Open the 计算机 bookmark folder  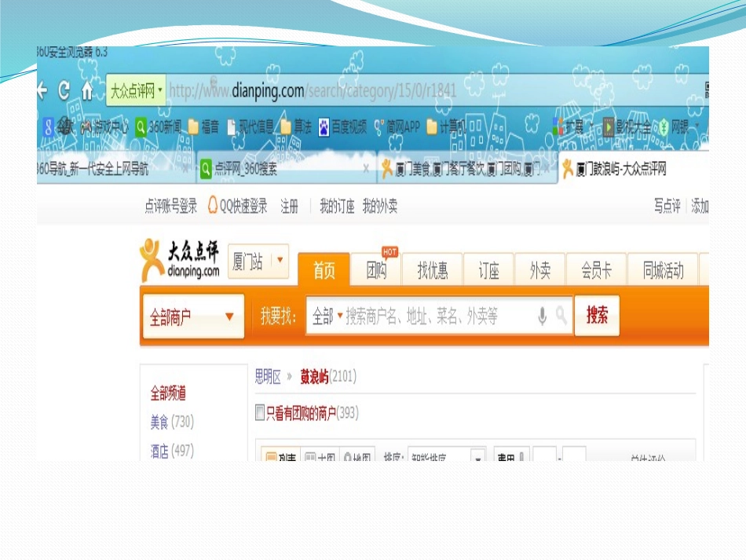[x=445, y=127]
